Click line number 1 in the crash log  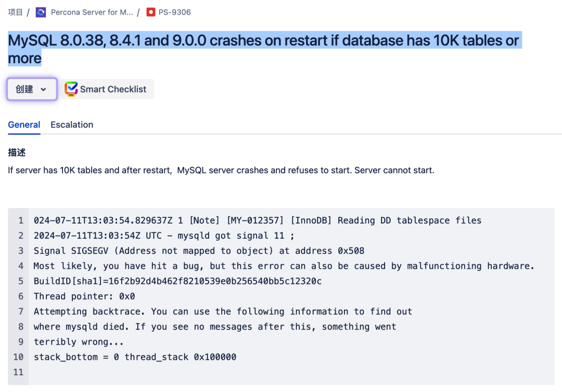pyautogui.click(x=20, y=220)
